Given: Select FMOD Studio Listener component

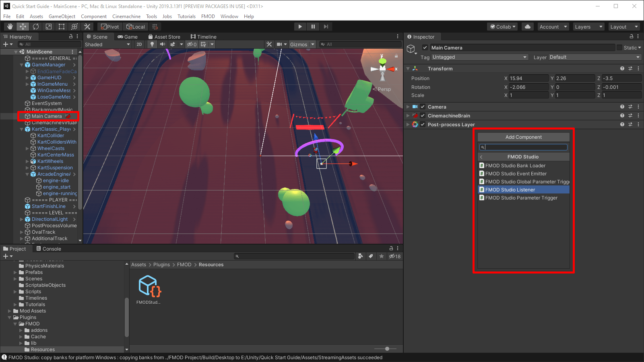Looking at the screenshot, I should 524,190.
